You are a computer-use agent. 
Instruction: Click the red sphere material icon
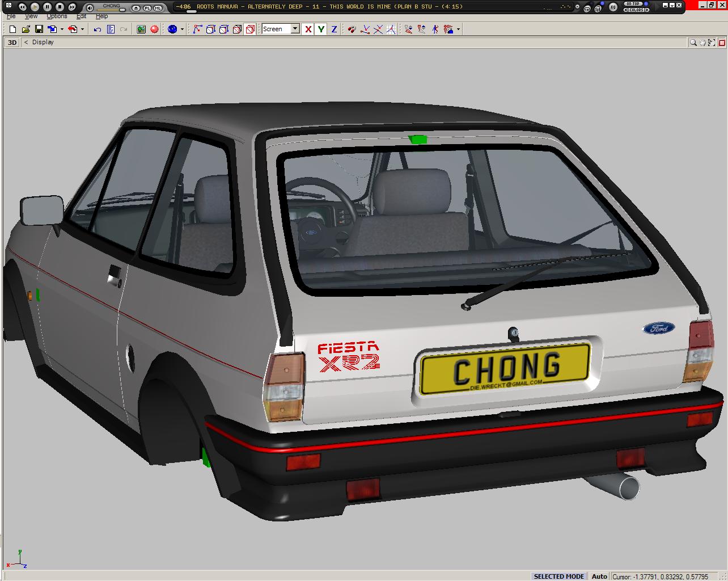click(x=154, y=29)
